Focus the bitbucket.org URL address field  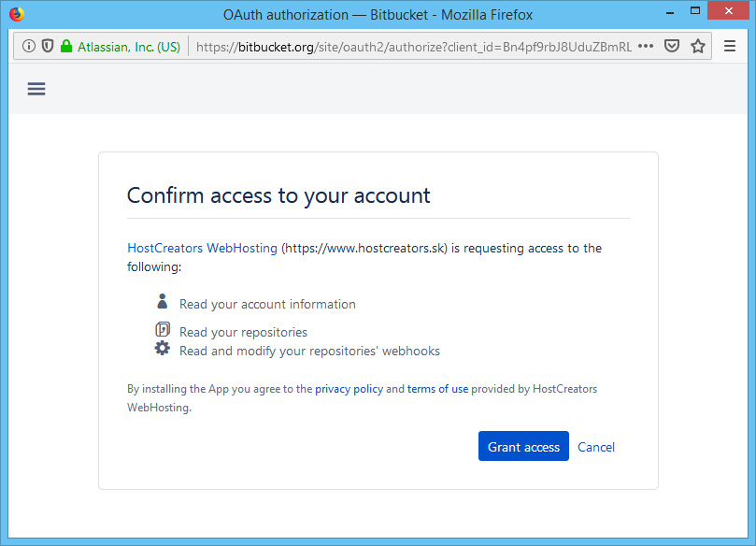coord(414,47)
